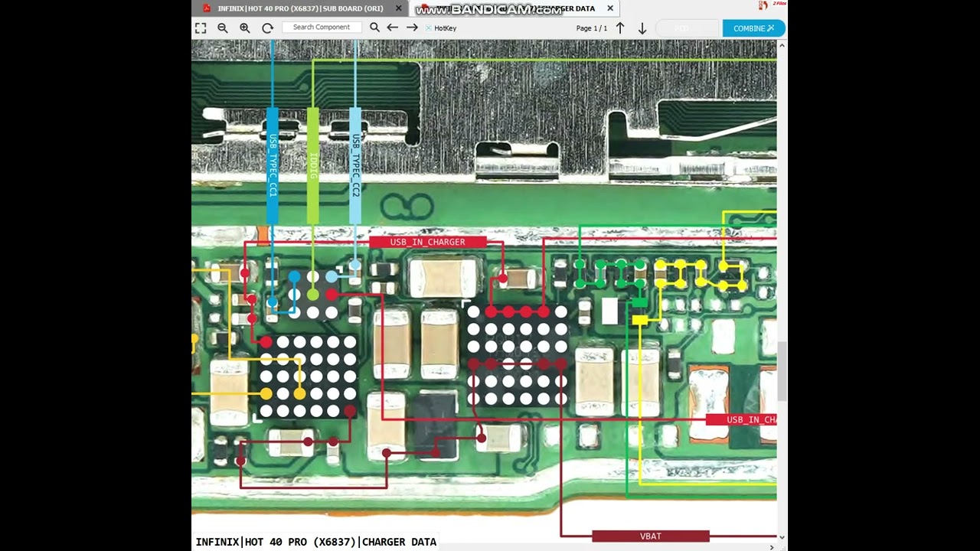Click the vertical scrollbar thumb

[x=782, y=371]
